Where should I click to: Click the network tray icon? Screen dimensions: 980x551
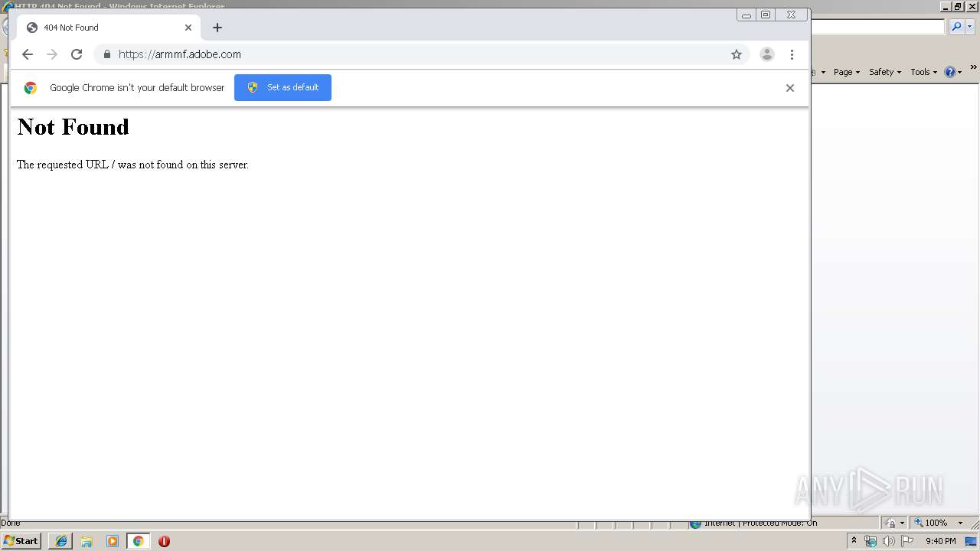[x=871, y=541]
